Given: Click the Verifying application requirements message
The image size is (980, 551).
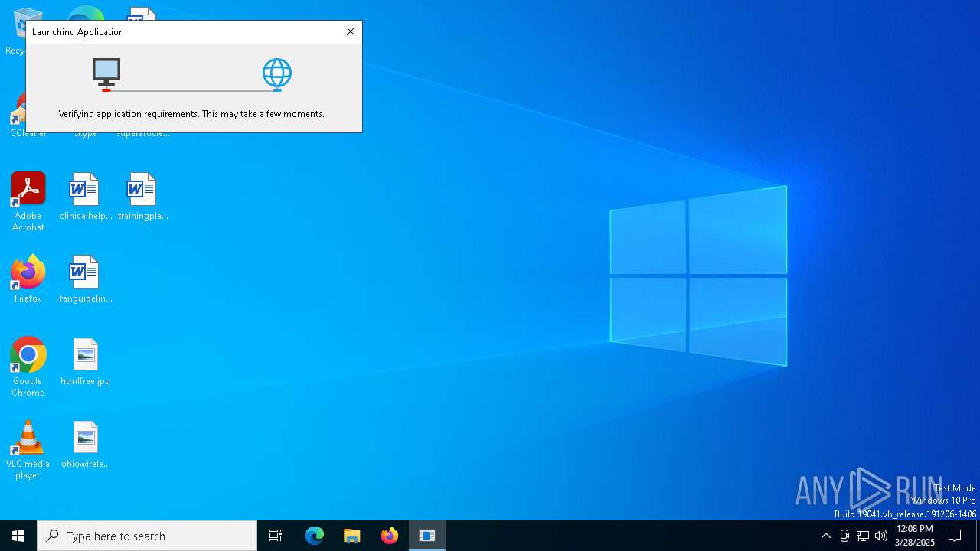Looking at the screenshot, I should 191,114.
